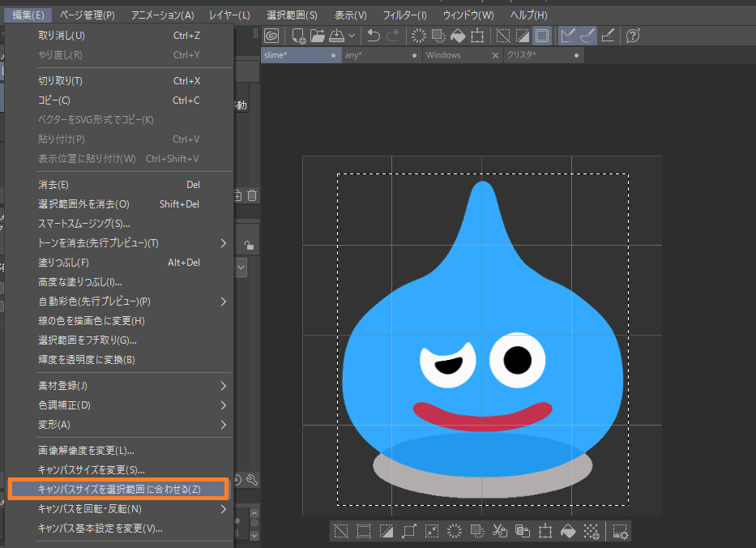Select キャンバスサイズを選択範囲に合わせる(Z)
Image resolution: width=756 pixels, height=548 pixels.
pos(118,489)
